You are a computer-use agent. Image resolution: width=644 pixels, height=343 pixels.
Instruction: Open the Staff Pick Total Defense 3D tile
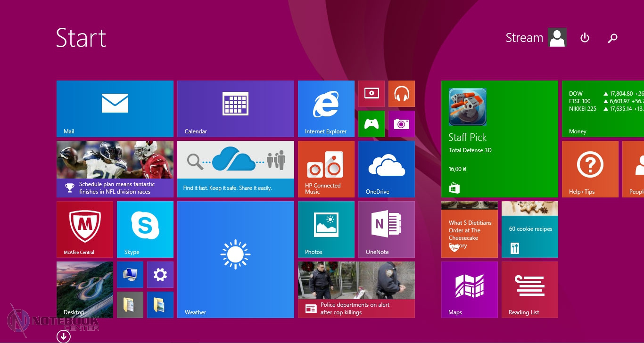[x=499, y=139]
